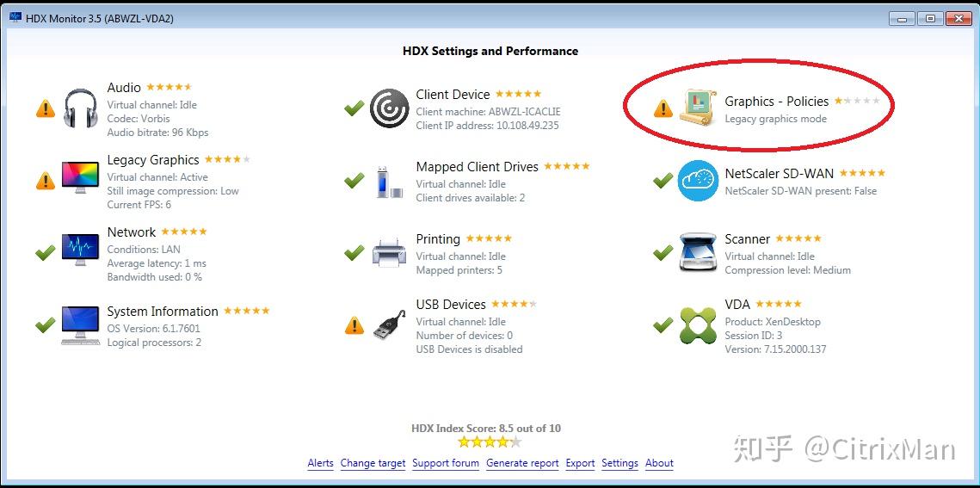The width and height of the screenshot is (980, 488).
Task: Click the Legacy Graphics rainbow monitor icon
Action: pos(81,181)
